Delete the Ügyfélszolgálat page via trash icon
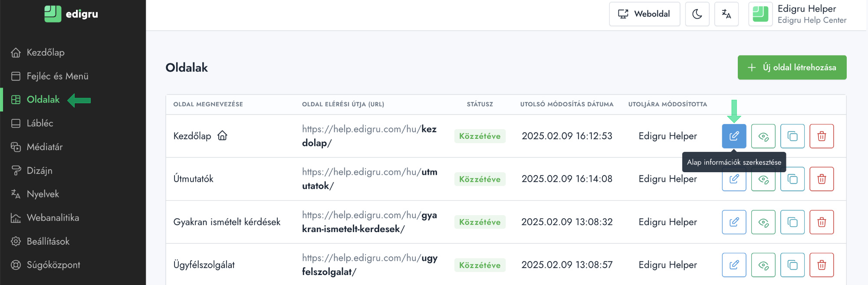868x285 pixels. point(821,265)
